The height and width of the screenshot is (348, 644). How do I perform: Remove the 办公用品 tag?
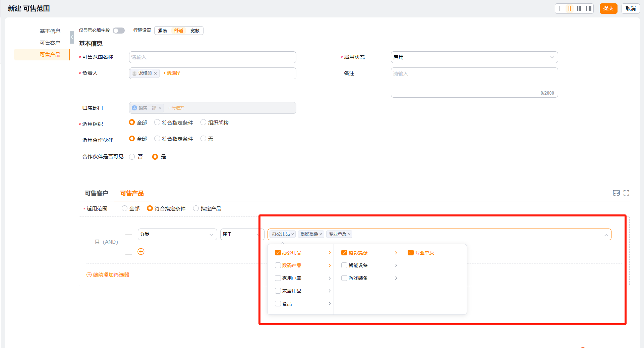pos(293,235)
